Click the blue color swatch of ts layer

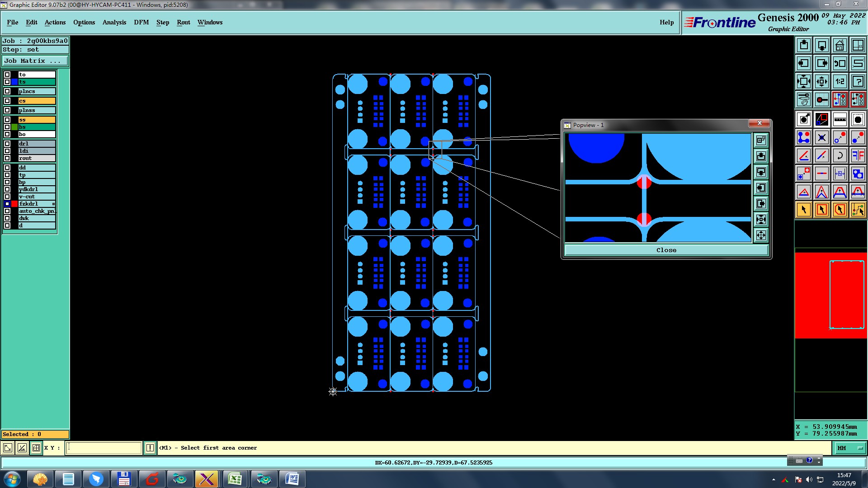click(14, 82)
